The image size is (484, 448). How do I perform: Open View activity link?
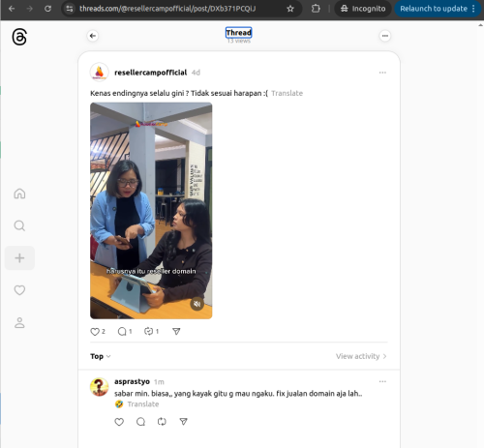(361, 356)
